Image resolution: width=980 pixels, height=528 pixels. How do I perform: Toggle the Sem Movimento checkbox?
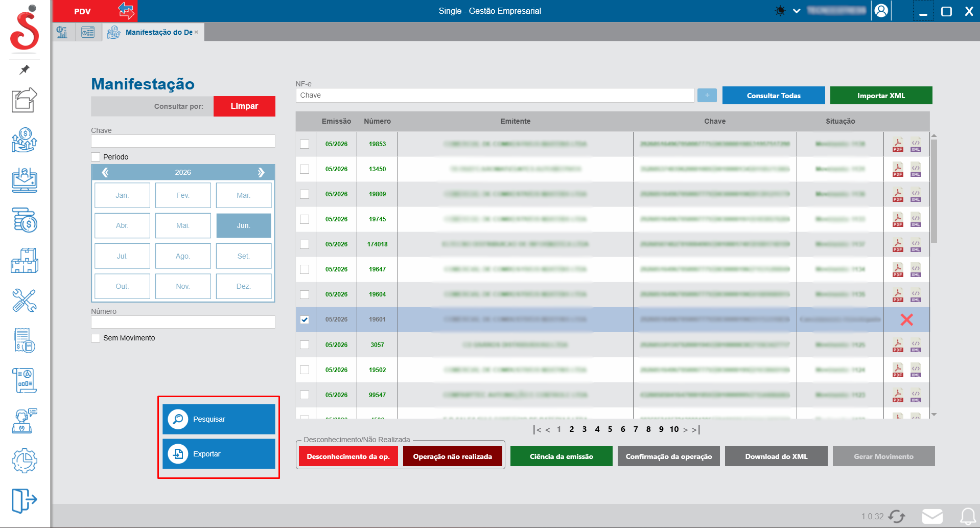pos(96,338)
